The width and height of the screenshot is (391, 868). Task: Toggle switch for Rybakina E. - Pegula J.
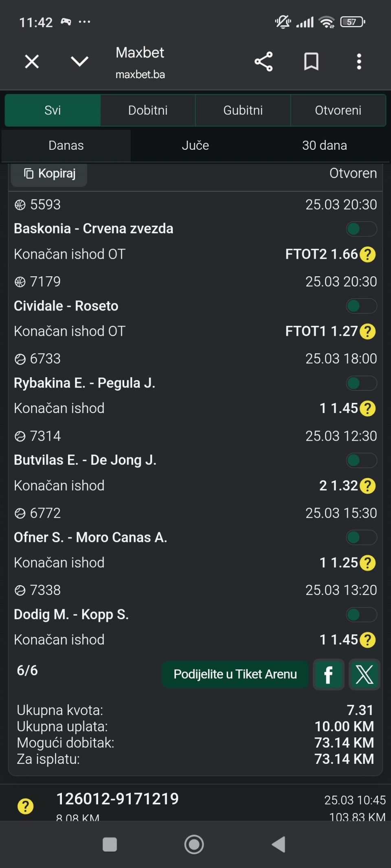click(x=361, y=383)
